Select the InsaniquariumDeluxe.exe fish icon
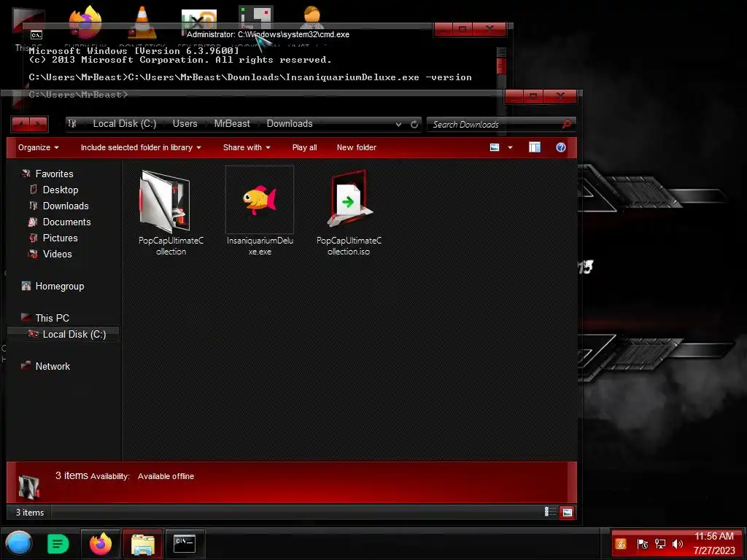747x560 pixels. 259,200
